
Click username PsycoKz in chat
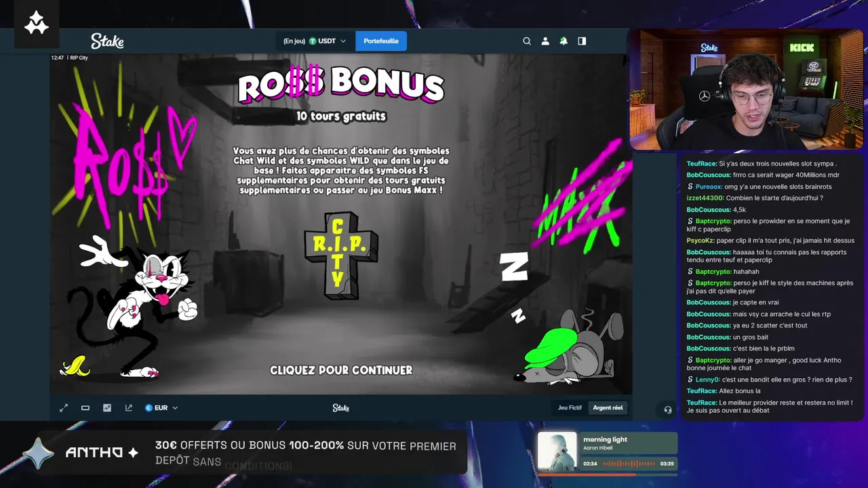pyautogui.click(x=701, y=241)
